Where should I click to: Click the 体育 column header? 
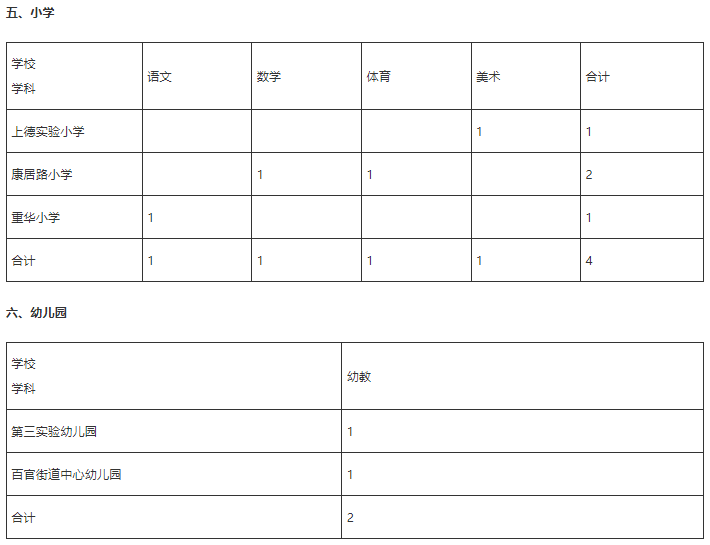[379, 76]
